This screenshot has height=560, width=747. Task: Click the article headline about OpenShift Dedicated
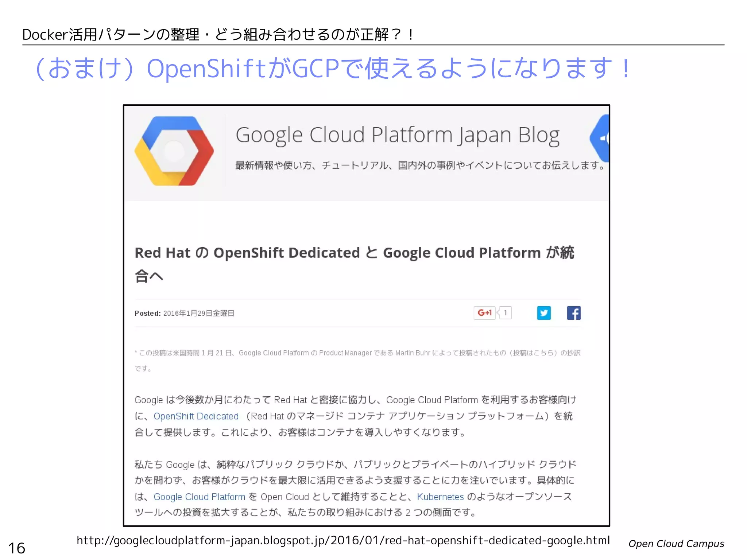point(354,264)
